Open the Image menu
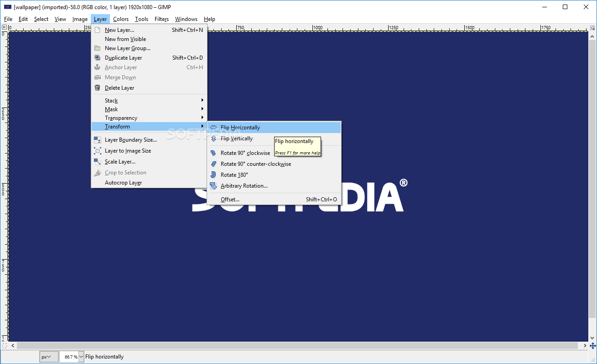Screen dimensions: 597x364 80,19
